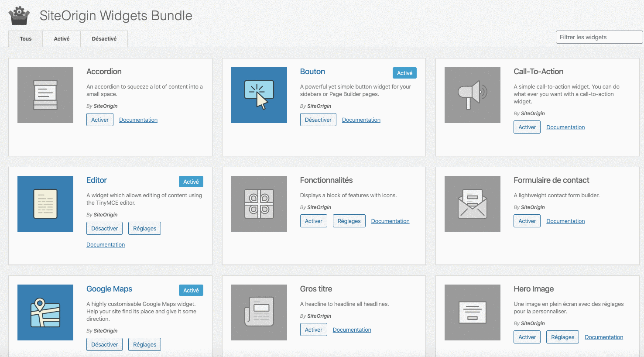
Task: Click the Formulaire de contact envelope icon
Action: point(472,204)
